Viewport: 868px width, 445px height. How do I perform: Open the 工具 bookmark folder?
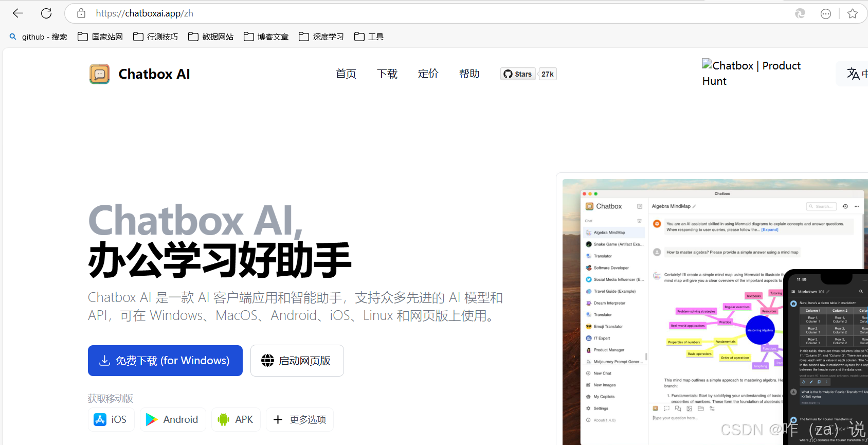369,37
